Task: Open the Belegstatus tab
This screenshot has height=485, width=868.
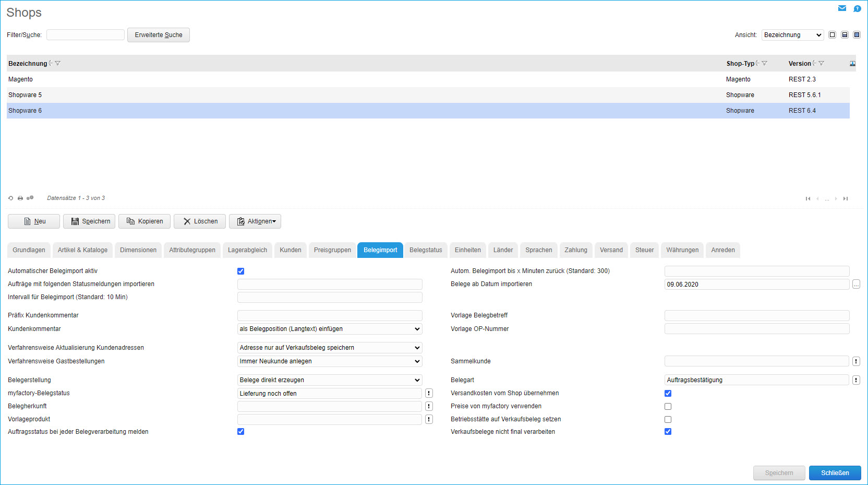Action: click(426, 250)
